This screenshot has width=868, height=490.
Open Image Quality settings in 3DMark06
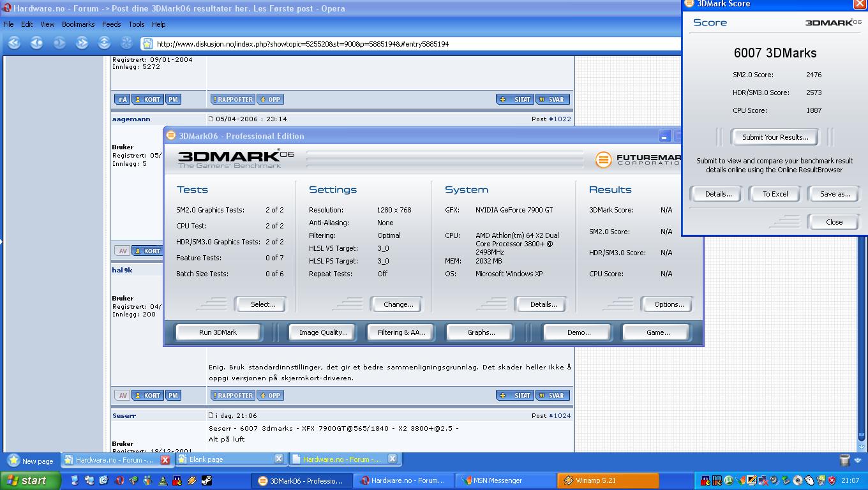pos(324,332)
